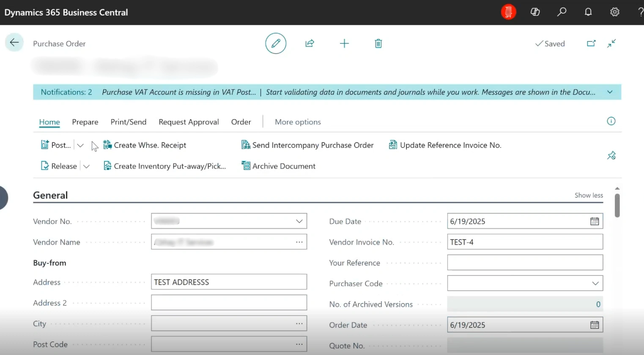The image size is (644, 355).
Task: Show the FactBox info icon
Action: pos(611,121)
